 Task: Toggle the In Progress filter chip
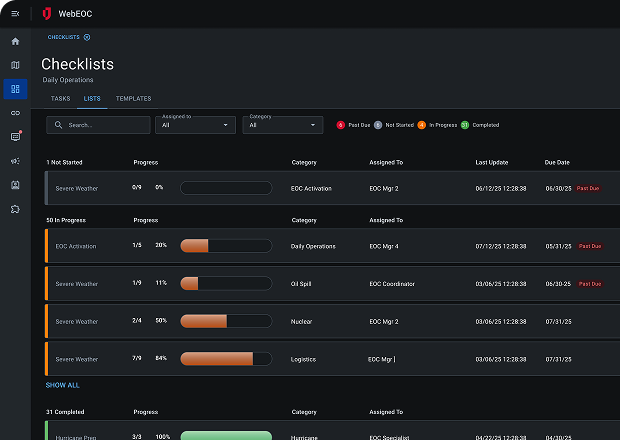pyautogui.click(x=437, y=125)
